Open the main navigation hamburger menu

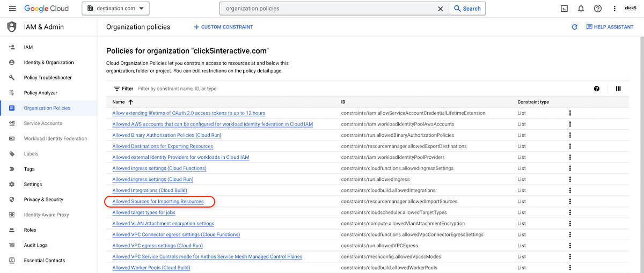click(x=12, y=9)
